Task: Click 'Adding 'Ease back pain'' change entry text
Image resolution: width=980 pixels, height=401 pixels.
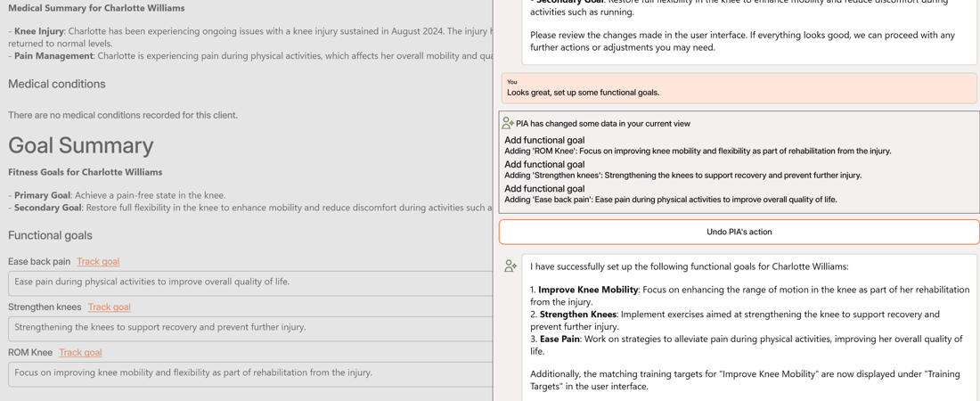Action: point(671,200)
